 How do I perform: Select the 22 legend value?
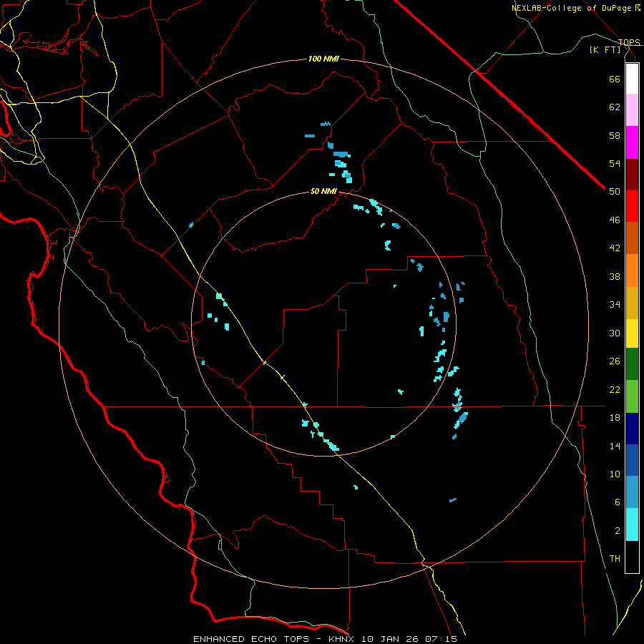point(615,389)
